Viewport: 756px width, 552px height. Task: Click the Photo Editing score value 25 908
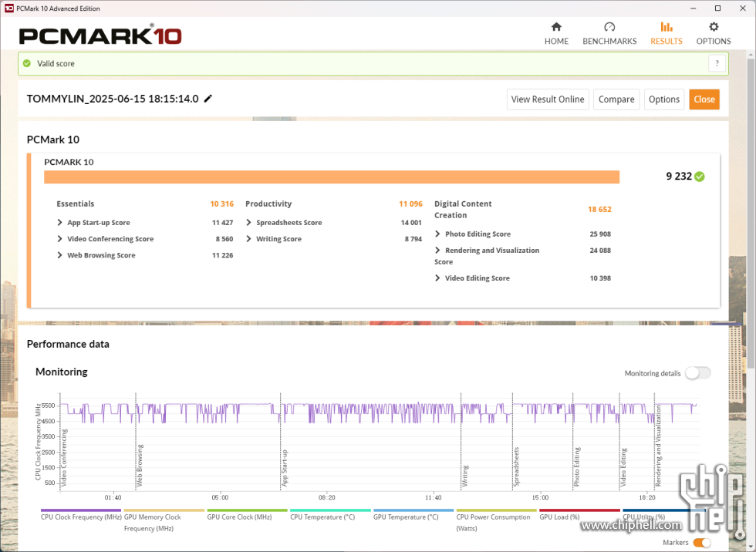tap(600, 234)
